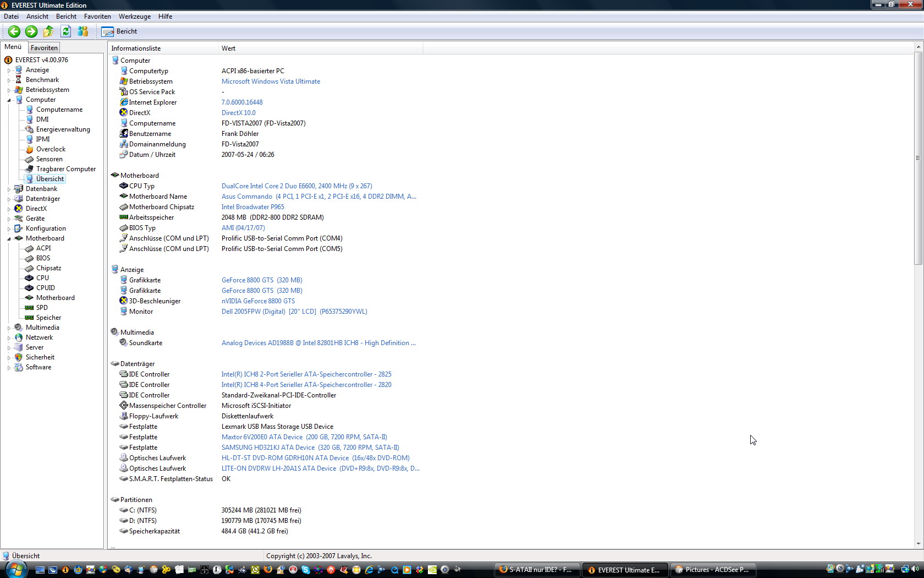924x578 pixels.
Task: Select the CPUID chip icon in tree
Action: (30, 288)
